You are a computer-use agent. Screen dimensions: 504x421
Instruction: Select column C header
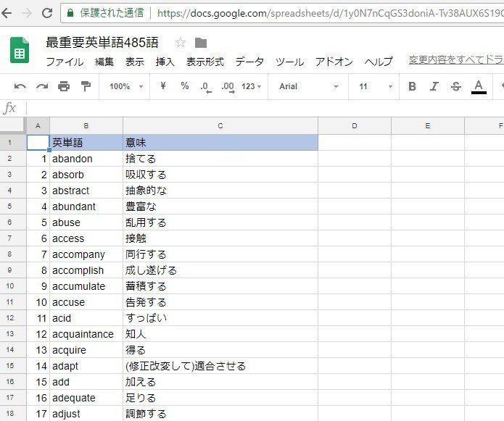point(220,126)
